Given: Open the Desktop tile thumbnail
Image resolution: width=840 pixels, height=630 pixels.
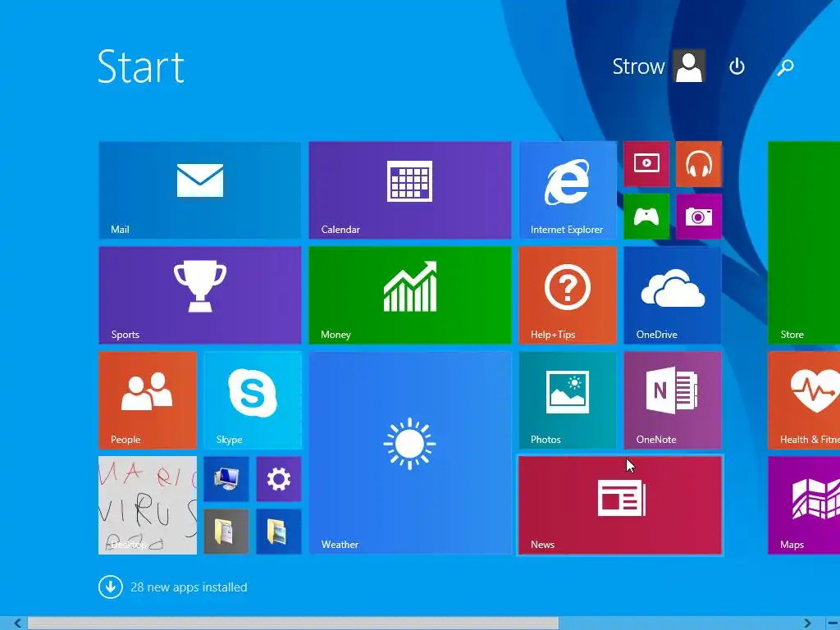Looking at the screenshot, I should pyautogui.click(x=148, y=505).
